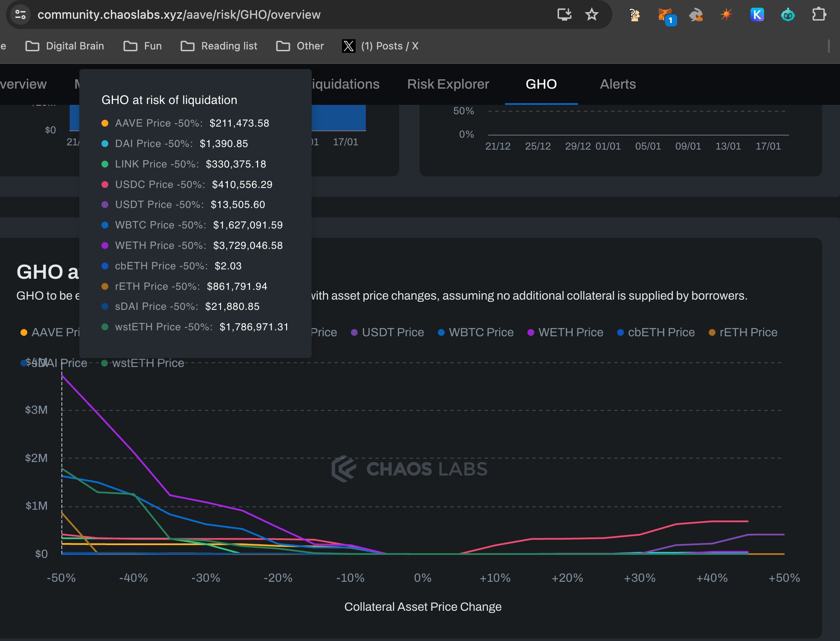Open the Overview navigation dropdown
840x641 pixels.
pos(23,84)
